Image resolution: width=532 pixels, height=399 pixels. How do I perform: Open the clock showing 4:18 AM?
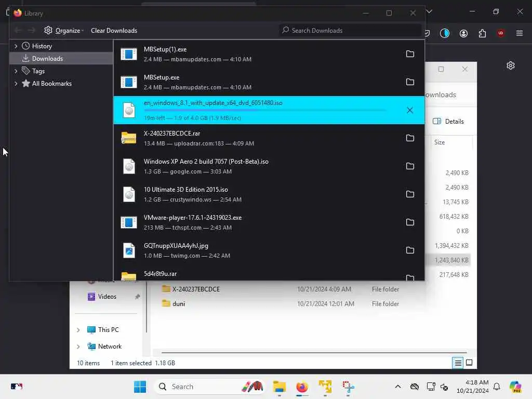(x=472, y=387)
